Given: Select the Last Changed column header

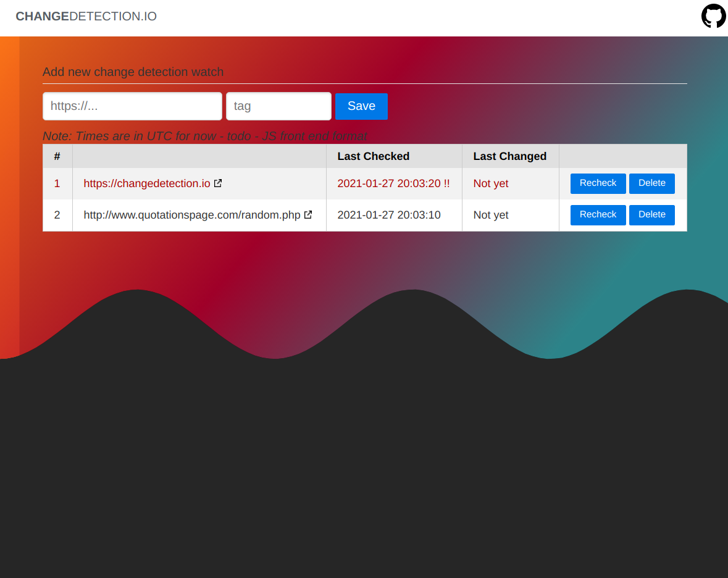Looking at the screenshot, I should [x=509, y=156].
